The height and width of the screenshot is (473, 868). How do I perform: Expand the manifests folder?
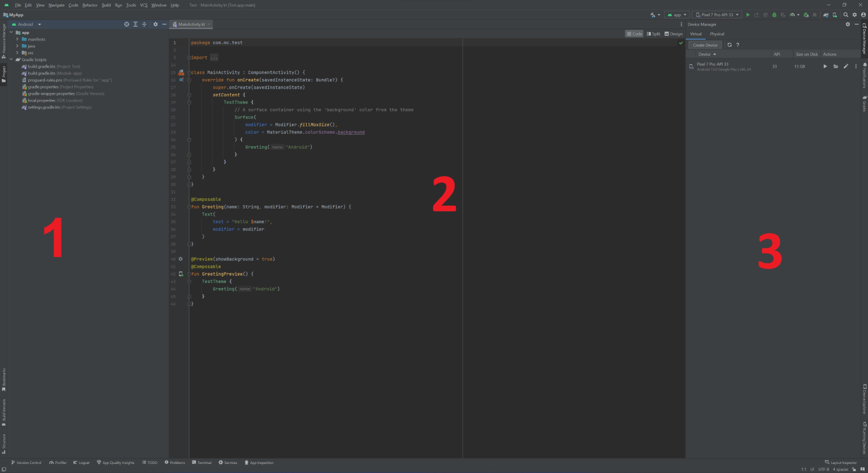coord(17,39)
